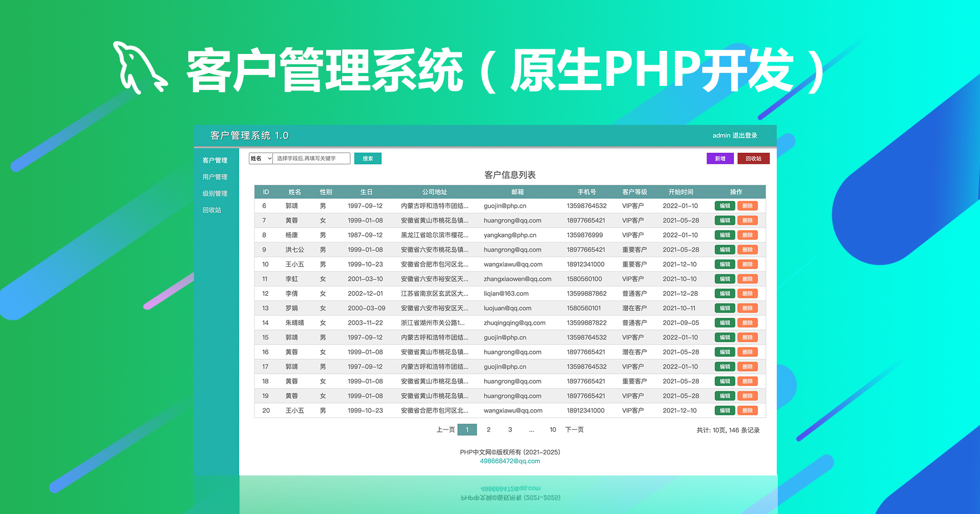This screenshot has width=980, height=514.
Task: Click the purple 新增 button
Action: (720, 158)
